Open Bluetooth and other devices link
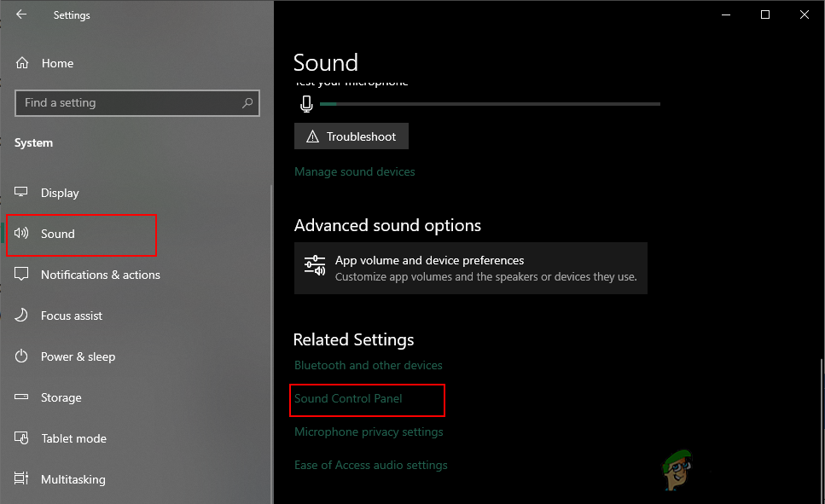Screen dimensions: 825x504 369,365
